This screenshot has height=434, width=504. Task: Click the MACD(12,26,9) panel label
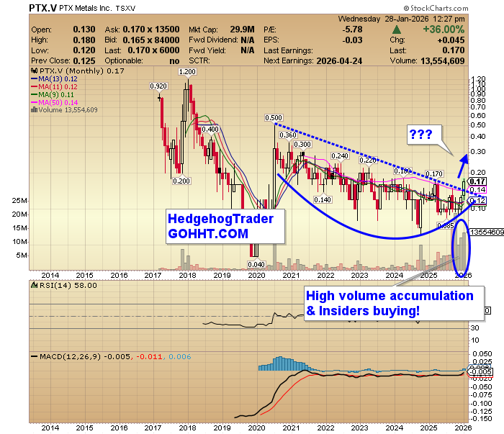point(70,357)
